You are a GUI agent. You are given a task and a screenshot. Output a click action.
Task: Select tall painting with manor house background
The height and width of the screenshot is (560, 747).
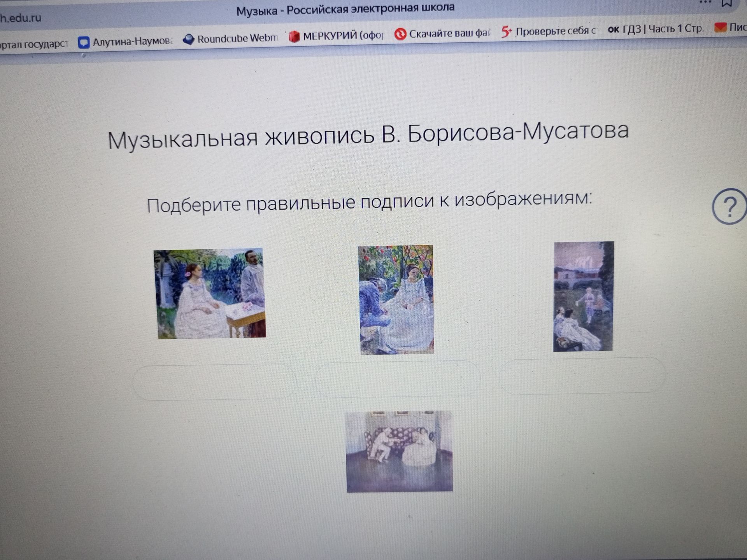(x=583, y=296)
